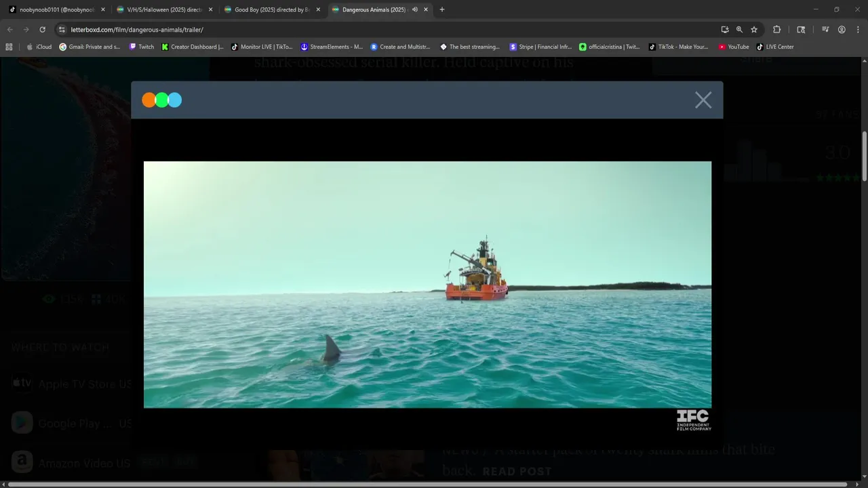Open Monitor LIVE TikTok bookmark

tap(262, 47)
